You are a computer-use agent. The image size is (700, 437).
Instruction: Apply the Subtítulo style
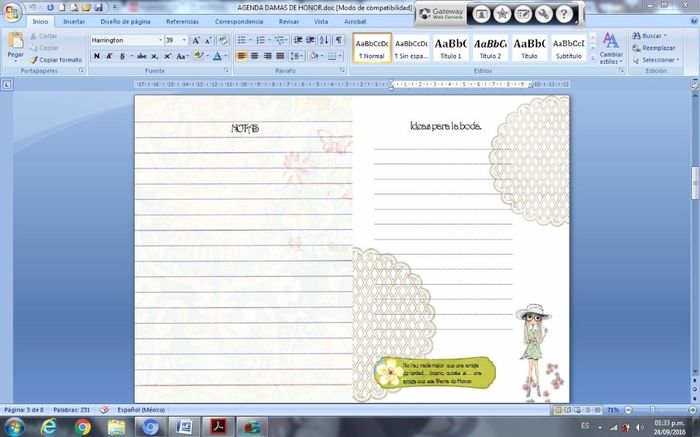(568, 48)
